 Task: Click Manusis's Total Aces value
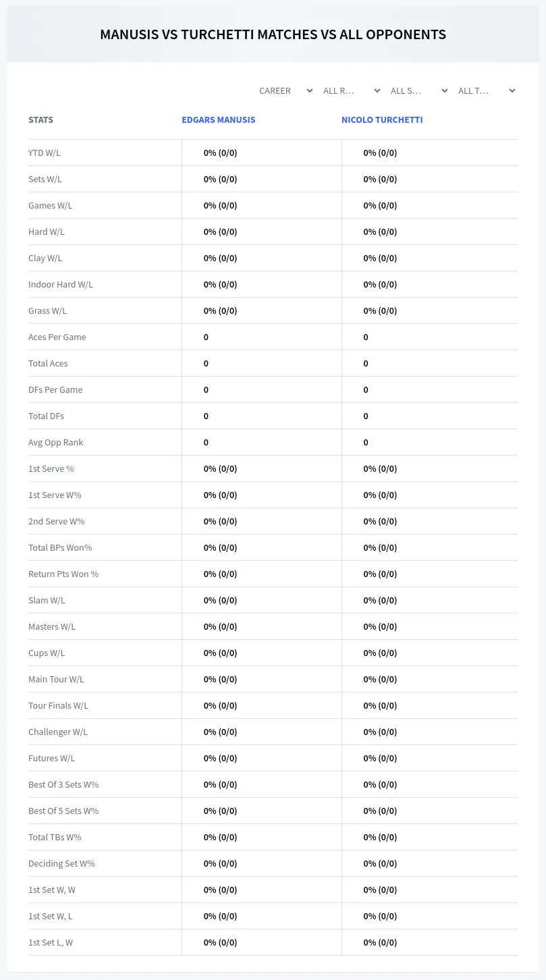(x=206, y=363)
